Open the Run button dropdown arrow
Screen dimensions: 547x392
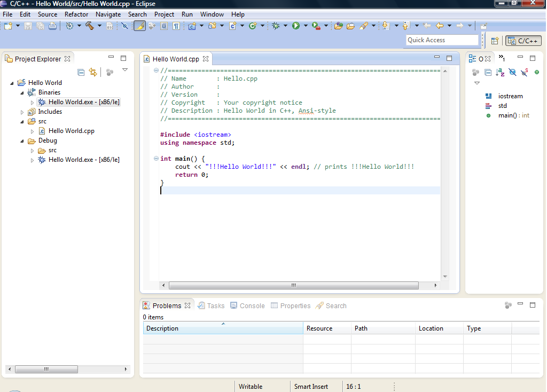pyautogui.click(x=306, y=26)
